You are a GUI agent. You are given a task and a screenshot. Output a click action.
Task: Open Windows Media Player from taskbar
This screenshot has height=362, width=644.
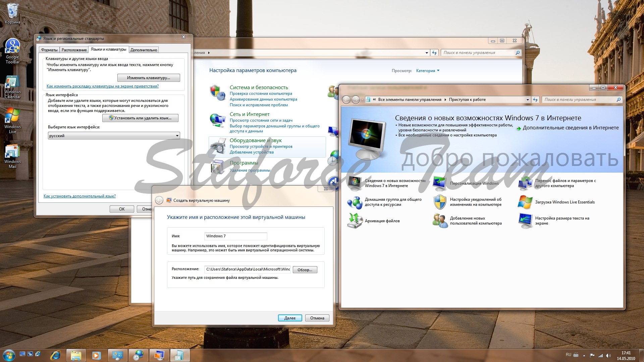click(x=97, y=355)
